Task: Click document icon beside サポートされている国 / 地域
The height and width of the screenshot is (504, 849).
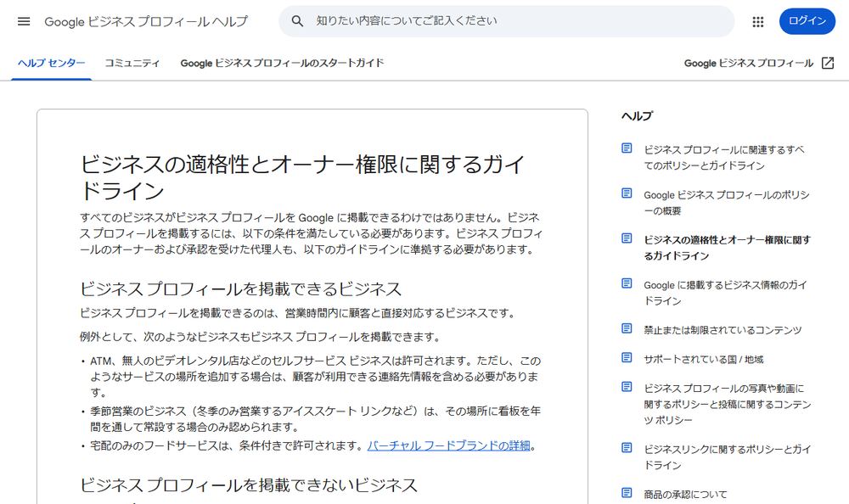Action: click(627, 357)
